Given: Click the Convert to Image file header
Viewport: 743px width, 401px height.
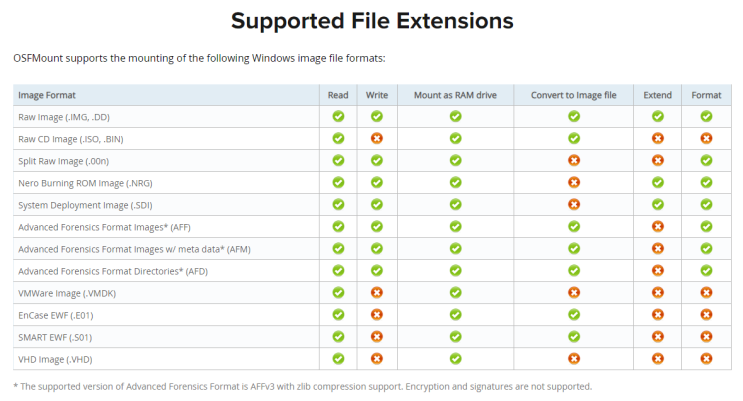Looking at the screenshot, I should [x=574, y=95].
